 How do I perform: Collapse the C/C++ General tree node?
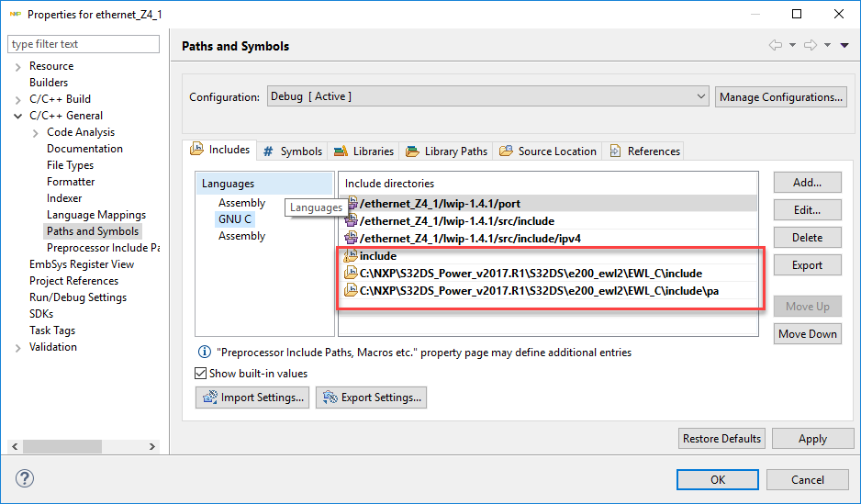[x=19, y=116]
